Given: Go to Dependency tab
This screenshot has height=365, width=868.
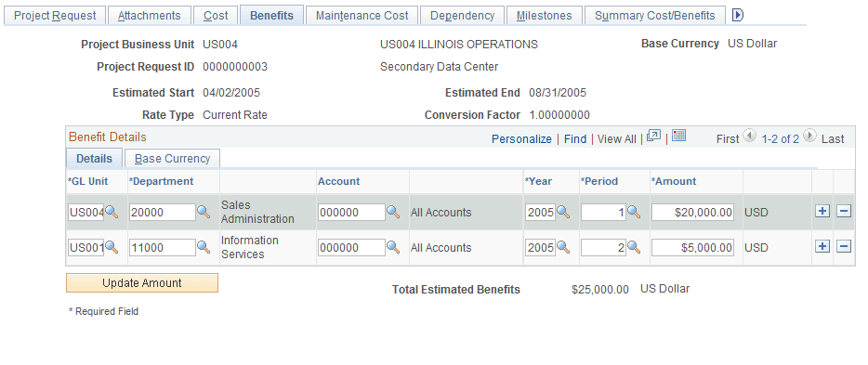Looking at the screenshot, I should [x=462, y=16].
